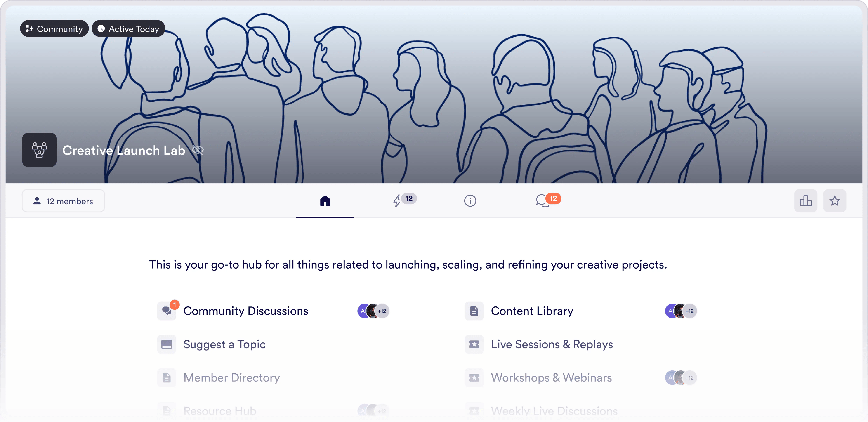Click the Suggest a Topic icon
868x422 pixels.
click(166, 344)
